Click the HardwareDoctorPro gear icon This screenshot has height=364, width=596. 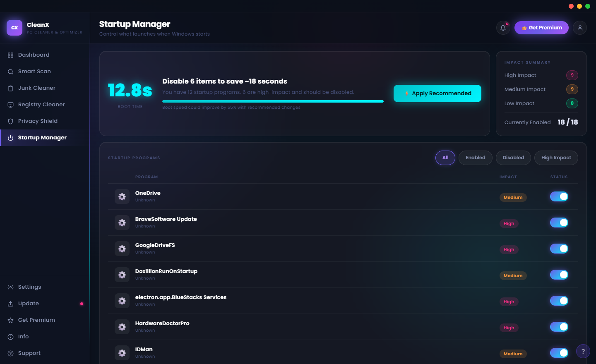coord(122,327)
